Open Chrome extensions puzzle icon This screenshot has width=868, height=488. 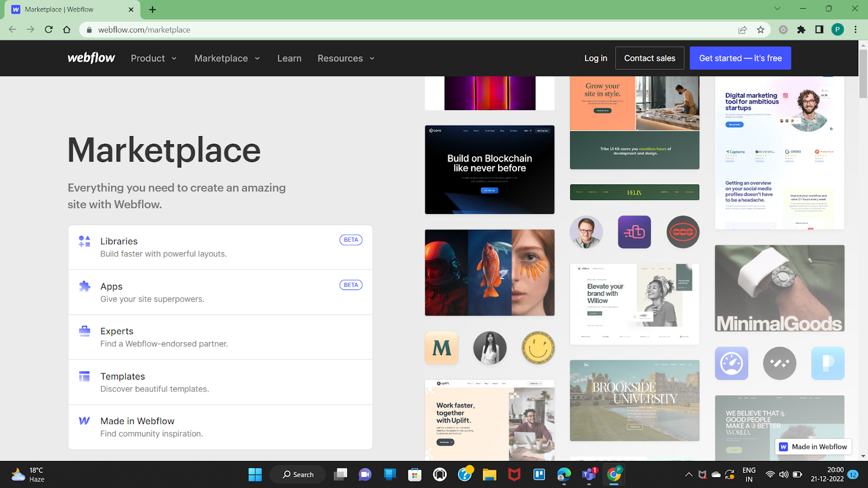(801, 30)
